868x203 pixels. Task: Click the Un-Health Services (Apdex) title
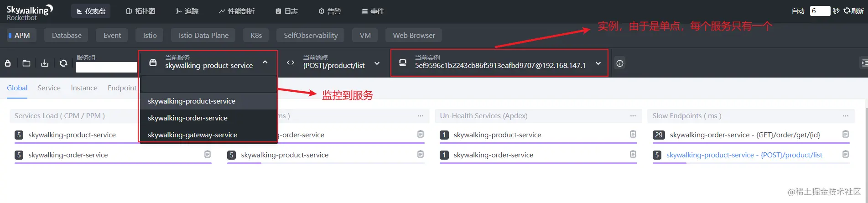(x=483, y=116)
